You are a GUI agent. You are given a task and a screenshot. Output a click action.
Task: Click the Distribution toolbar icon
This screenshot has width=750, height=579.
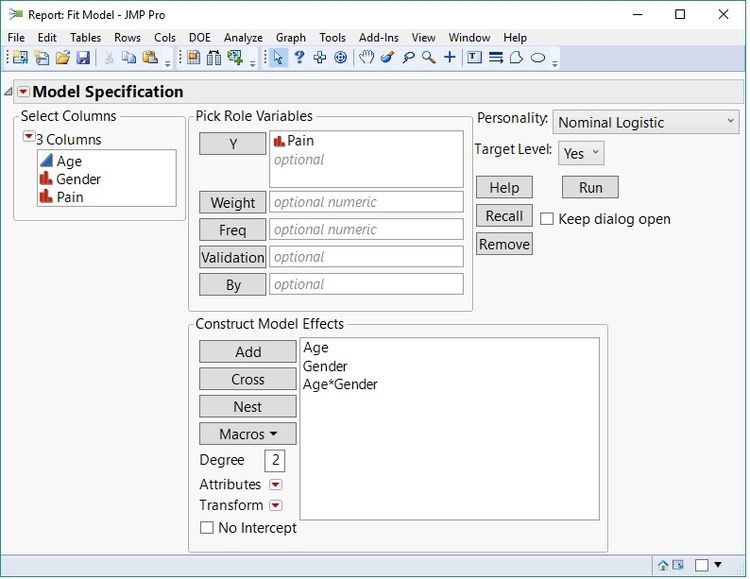click(x=214, y=58)
